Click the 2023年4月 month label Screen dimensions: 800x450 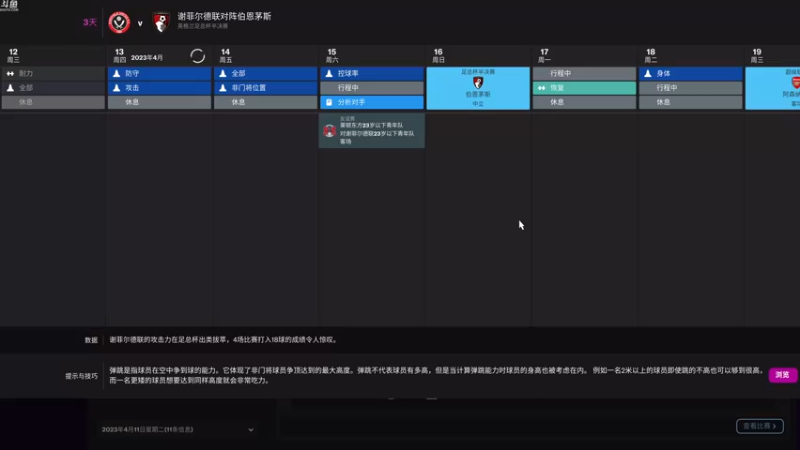(147, 58)
